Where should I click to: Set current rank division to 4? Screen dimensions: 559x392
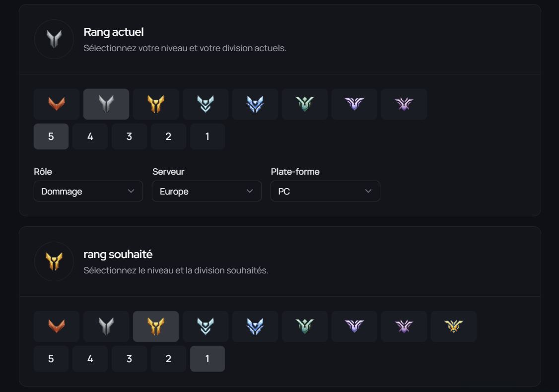tap(90, 136)
